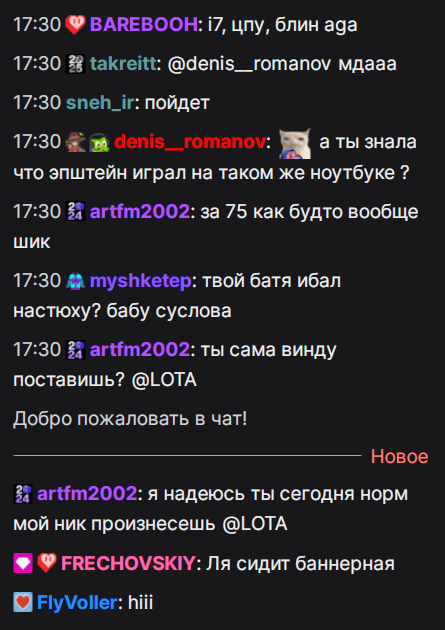The height and width of the screenshot is (630, 445).
Task: Click the heart badge beside BAREBOOH
Action: 76,25
